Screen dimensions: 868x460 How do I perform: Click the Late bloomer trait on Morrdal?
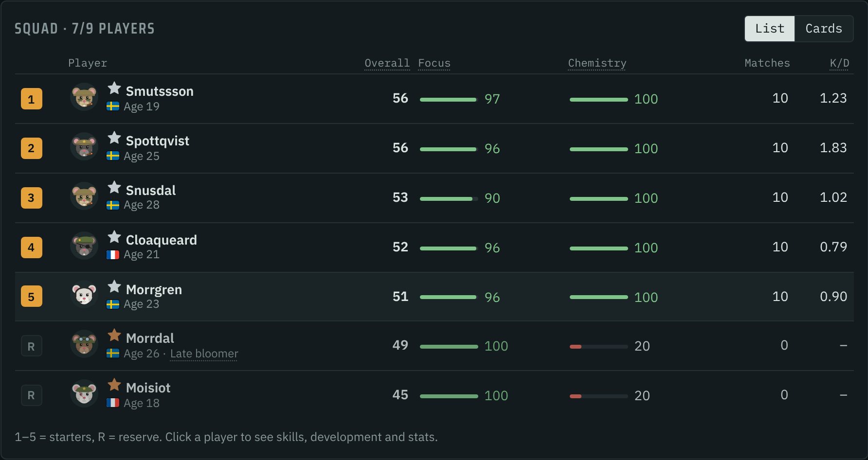click(x=204, y=354)
